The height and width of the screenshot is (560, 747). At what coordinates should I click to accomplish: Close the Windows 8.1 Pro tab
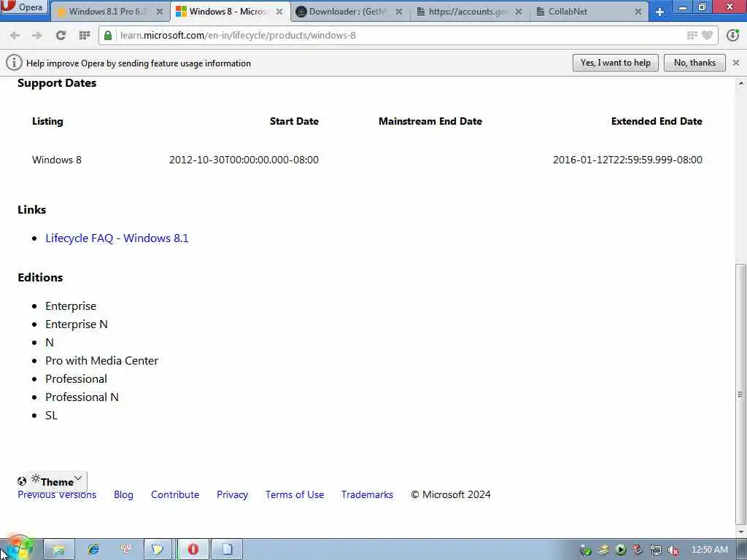160,12
